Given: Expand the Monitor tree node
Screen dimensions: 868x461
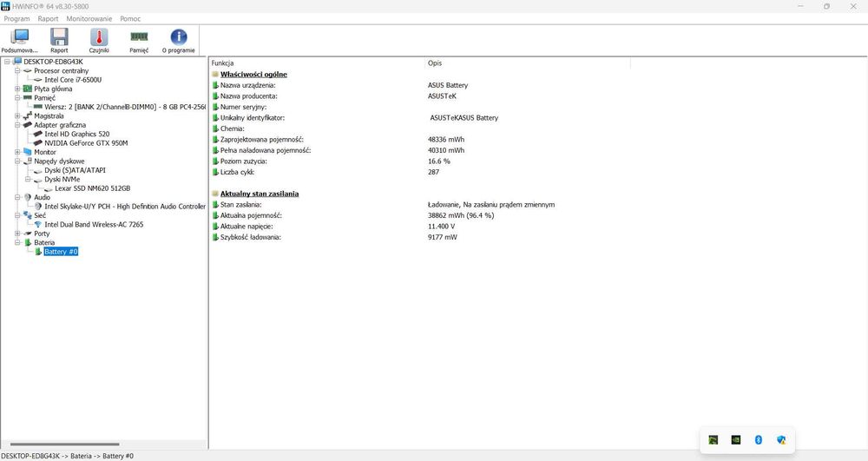Looking at the screenshot, I should click(x=17, y=152).
